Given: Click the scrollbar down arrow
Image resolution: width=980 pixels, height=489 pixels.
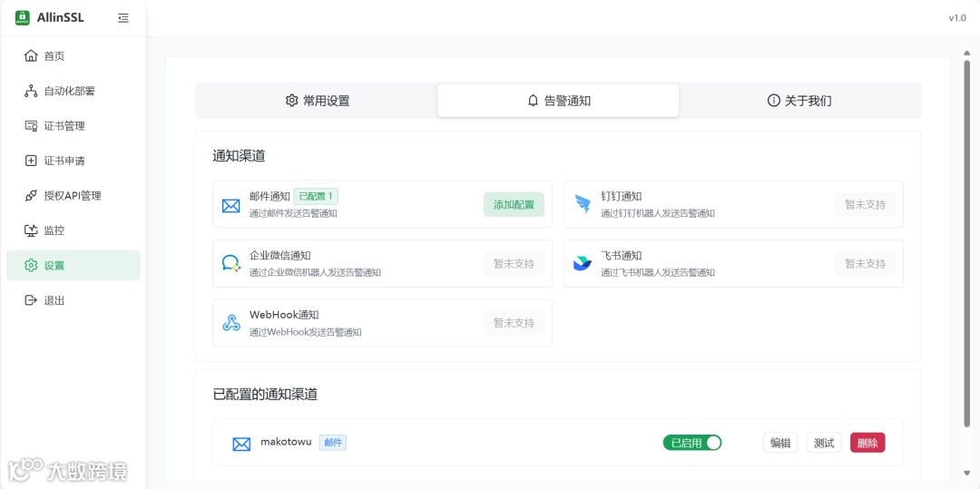Looking at the screenshot, I should click(967, 474).
